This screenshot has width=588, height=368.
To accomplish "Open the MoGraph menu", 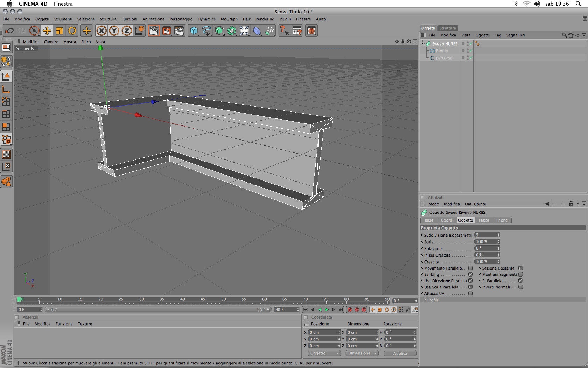I will click(x=229, y=19).
